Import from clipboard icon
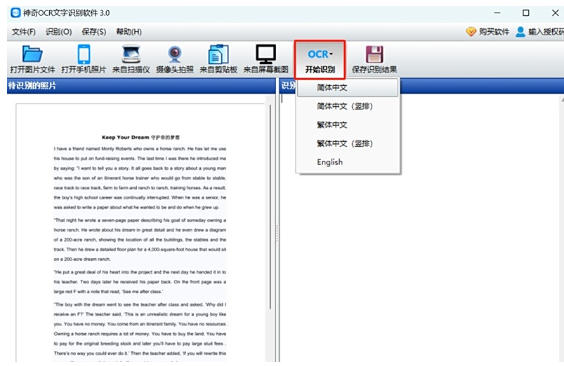564x366 pixels. 218,55
